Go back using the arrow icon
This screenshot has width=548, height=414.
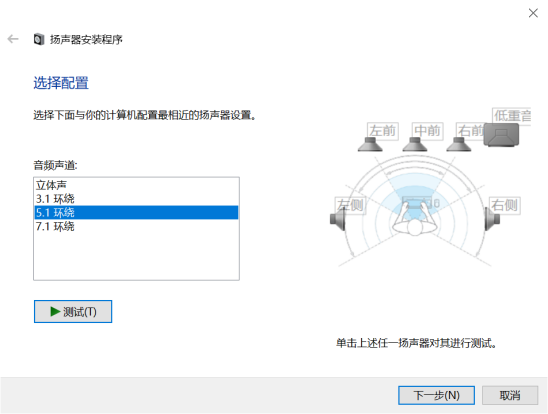[13, 39]
